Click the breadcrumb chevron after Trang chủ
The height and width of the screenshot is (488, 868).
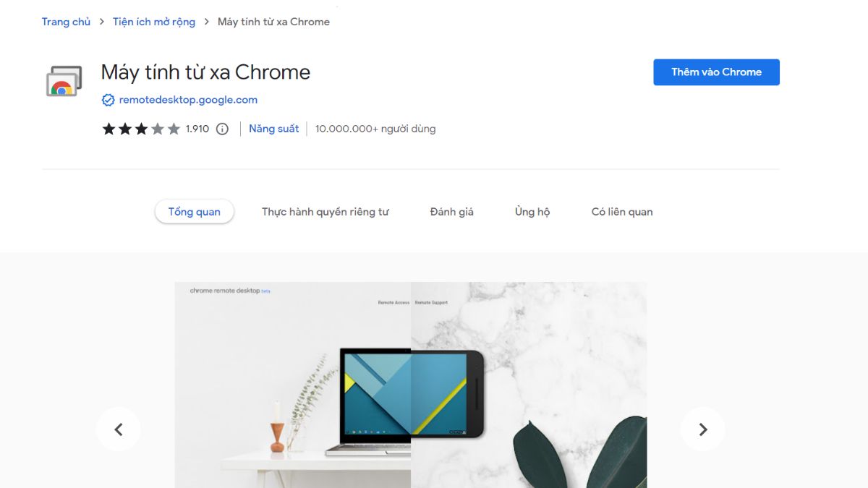click(102, 22)
